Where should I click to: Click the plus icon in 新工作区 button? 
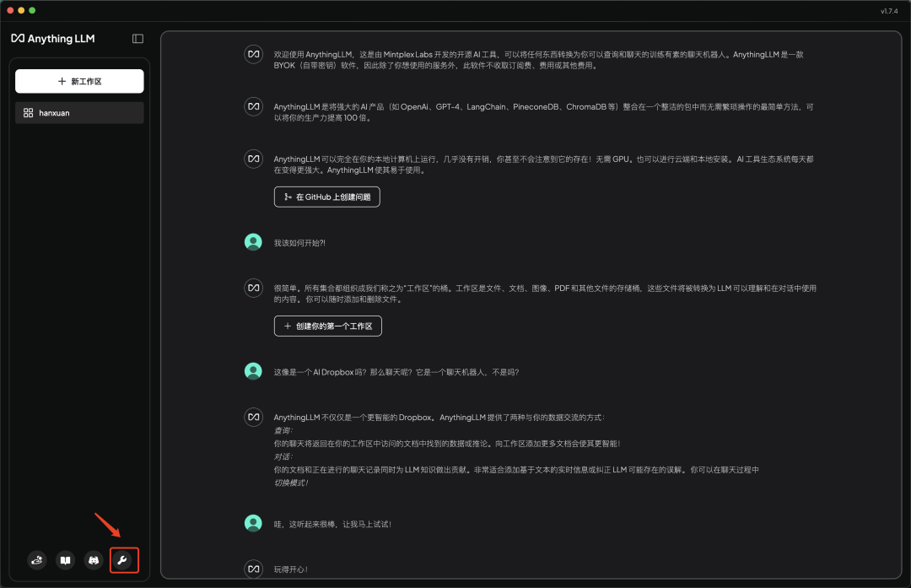pyautogui.click(x=62, y=81)
